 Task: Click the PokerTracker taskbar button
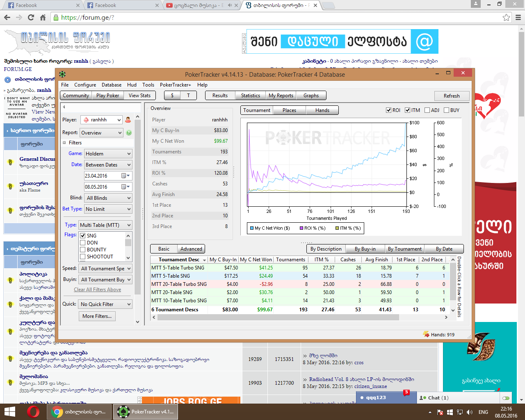tap(146, 412)
